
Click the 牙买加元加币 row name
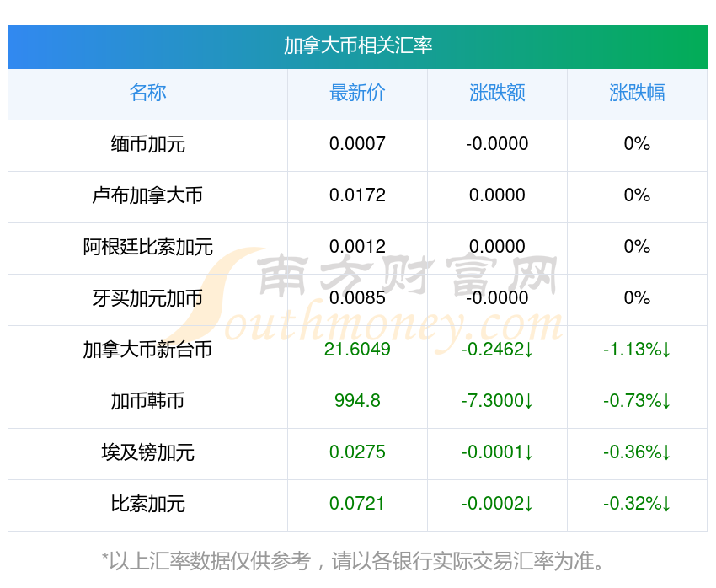point(148,298)
